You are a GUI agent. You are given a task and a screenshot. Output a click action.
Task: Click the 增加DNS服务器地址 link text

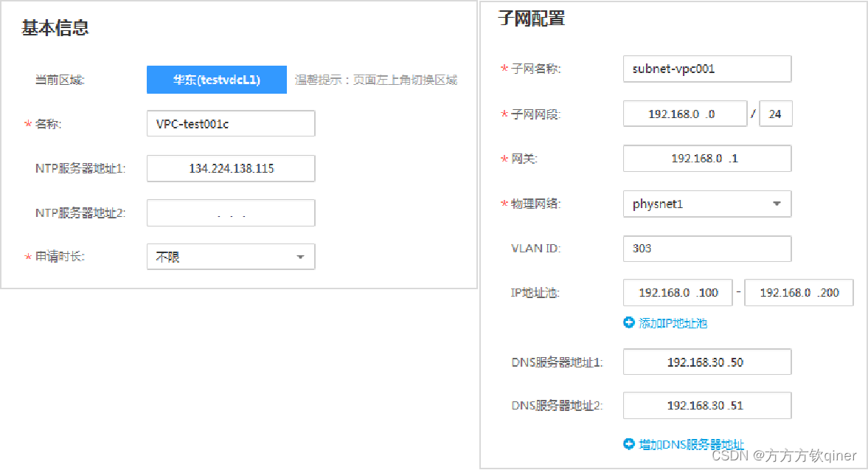click(692, 444)
